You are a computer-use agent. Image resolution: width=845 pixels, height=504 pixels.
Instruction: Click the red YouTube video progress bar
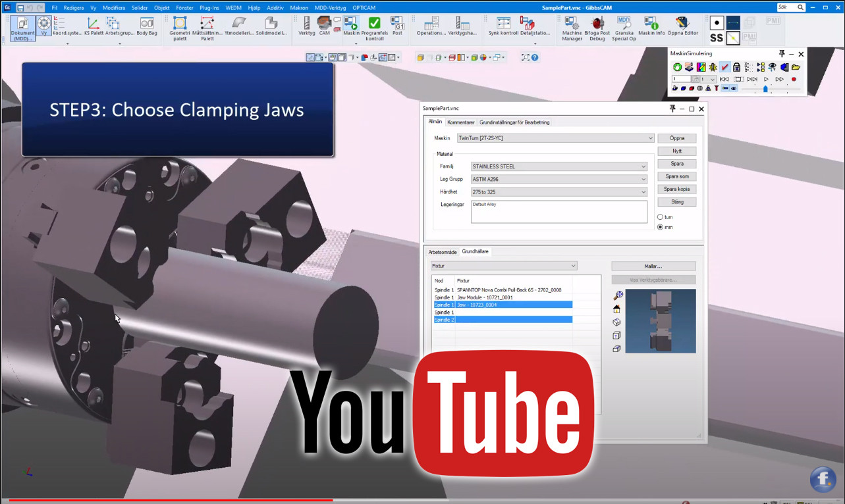[x=171, y=500]
